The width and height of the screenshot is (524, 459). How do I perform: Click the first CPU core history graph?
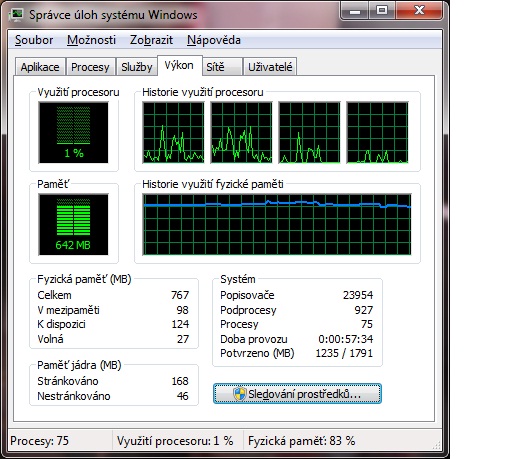click(x=173, y=133)
